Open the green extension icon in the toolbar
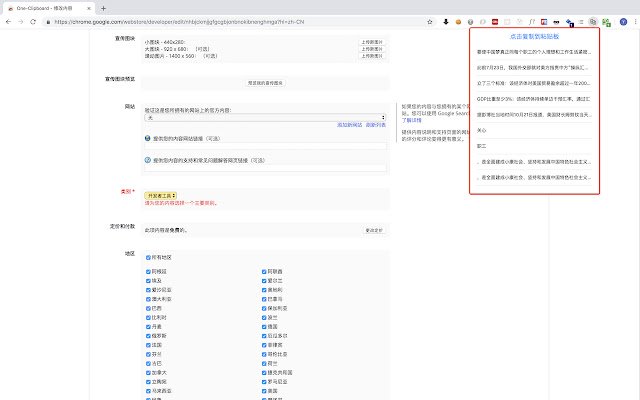640x400 pixels. coord(607,22)
